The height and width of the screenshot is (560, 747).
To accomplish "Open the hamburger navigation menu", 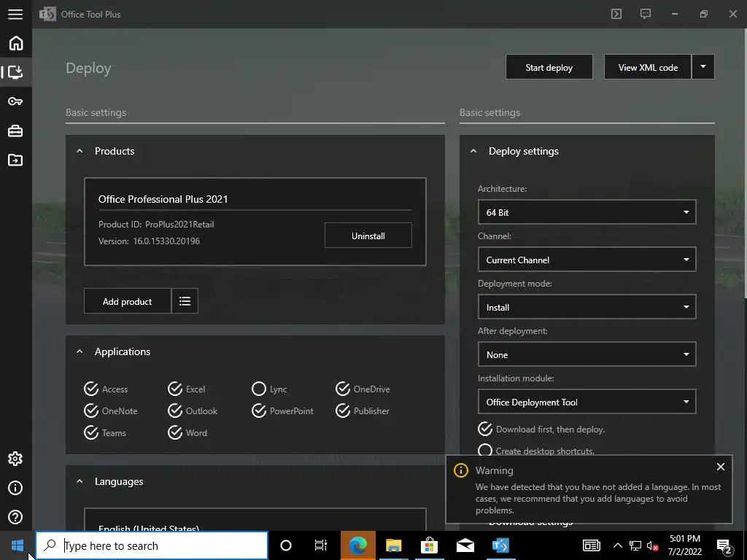I will pyautogui.click(x=15, y=14).
